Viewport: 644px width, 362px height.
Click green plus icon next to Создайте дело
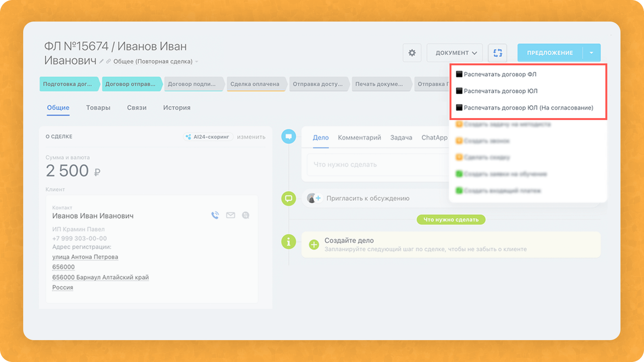314,245
